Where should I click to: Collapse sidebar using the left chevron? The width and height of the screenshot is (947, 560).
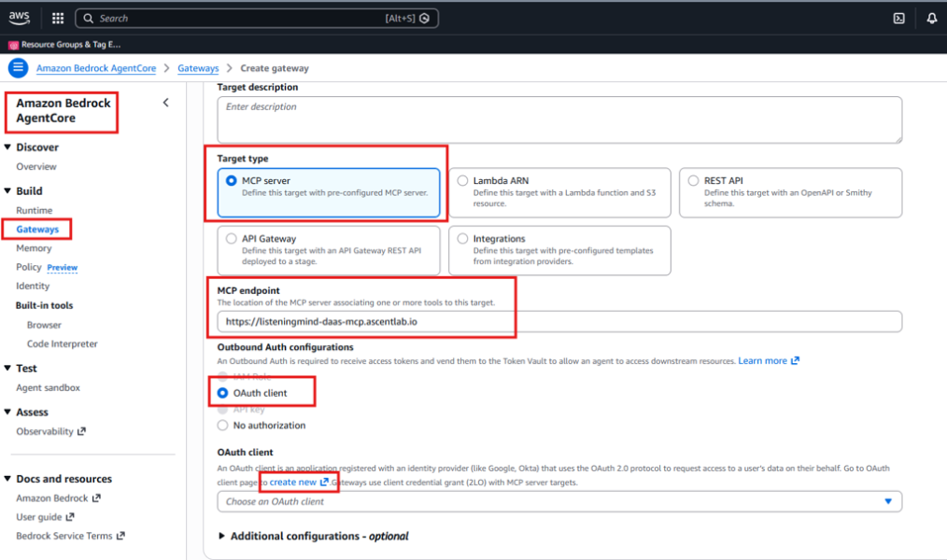[x=166, y=103]
